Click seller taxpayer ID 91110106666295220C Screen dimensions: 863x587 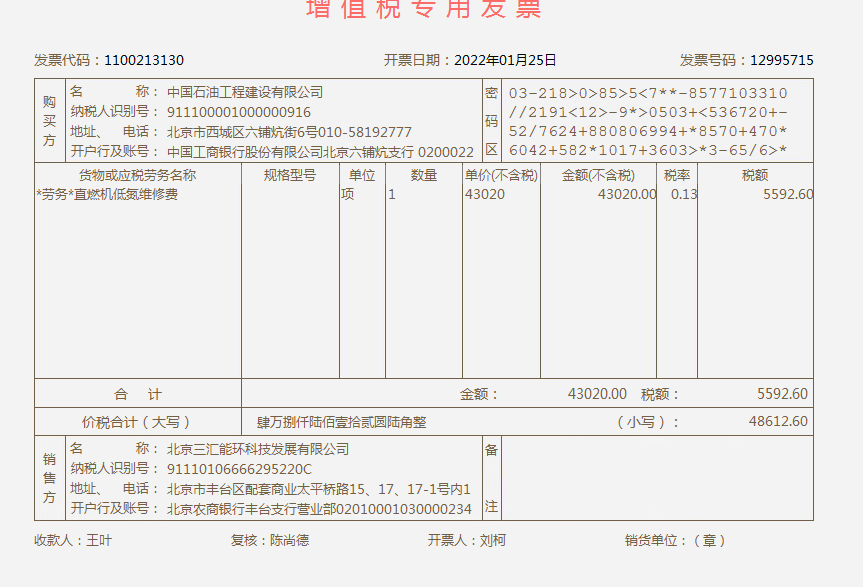tap(239, 469)
